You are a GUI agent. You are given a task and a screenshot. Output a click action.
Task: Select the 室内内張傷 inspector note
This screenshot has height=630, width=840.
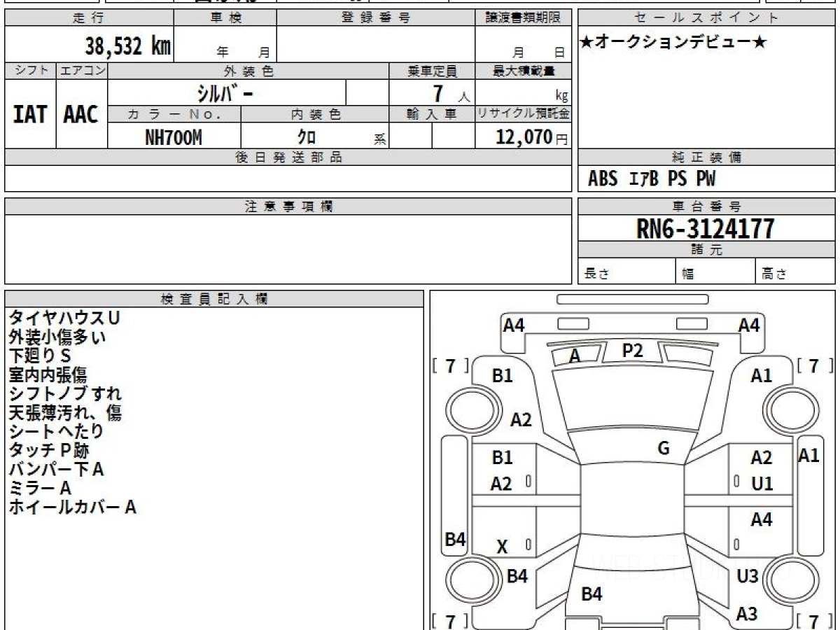pos(48,374)
